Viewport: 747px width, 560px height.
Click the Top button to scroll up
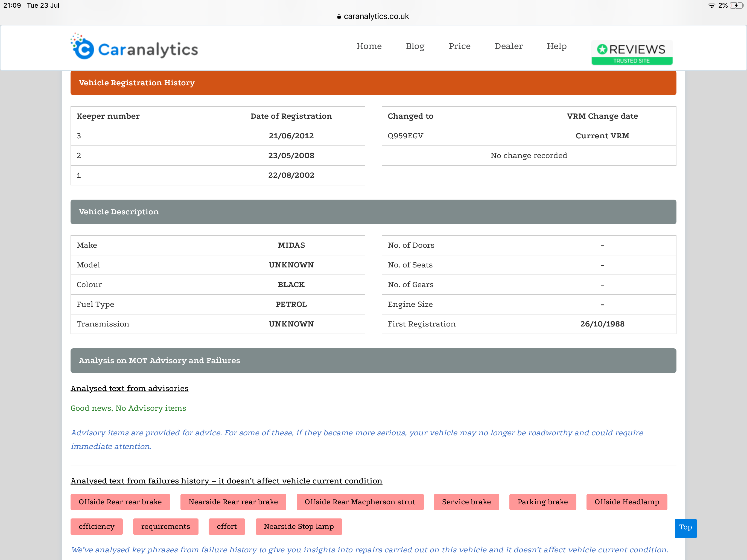click(x=685, y=528)
